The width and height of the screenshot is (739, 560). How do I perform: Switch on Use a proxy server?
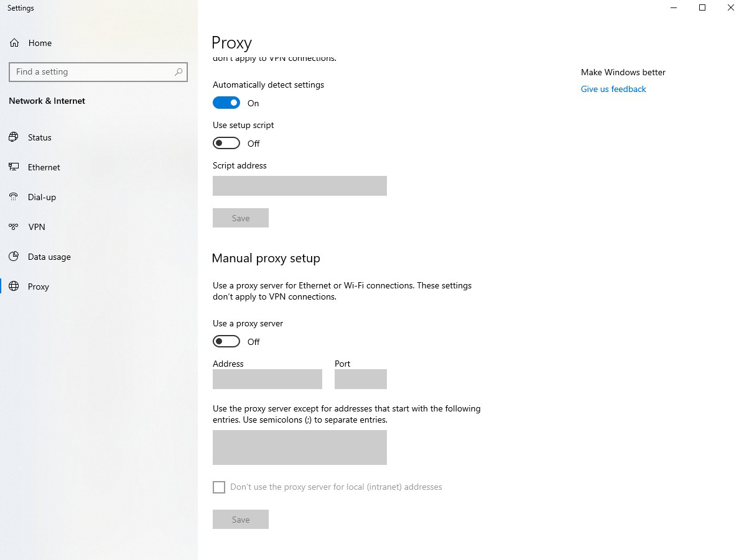226,341
